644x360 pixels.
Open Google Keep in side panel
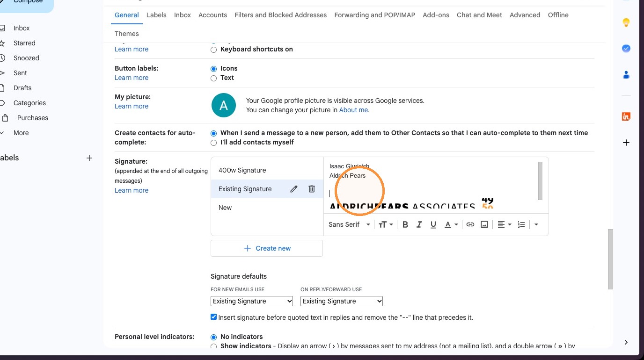coord(626,22)
